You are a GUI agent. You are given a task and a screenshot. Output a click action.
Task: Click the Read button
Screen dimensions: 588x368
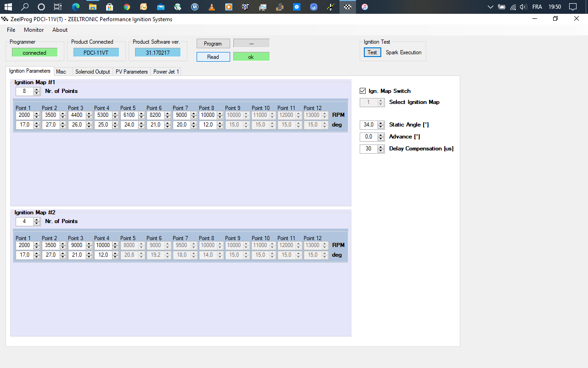pyautogui.click(x=213, y=57)
